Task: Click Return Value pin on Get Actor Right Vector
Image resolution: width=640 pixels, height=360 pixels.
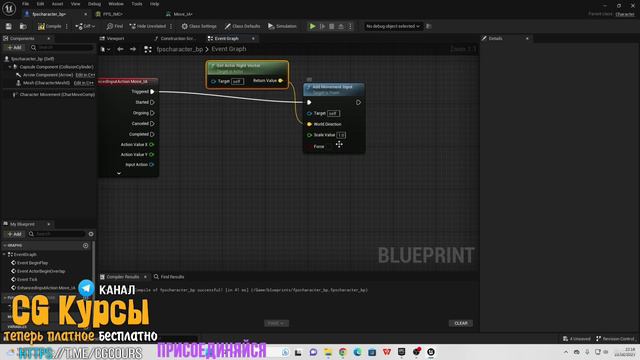Action: (280, 81)
